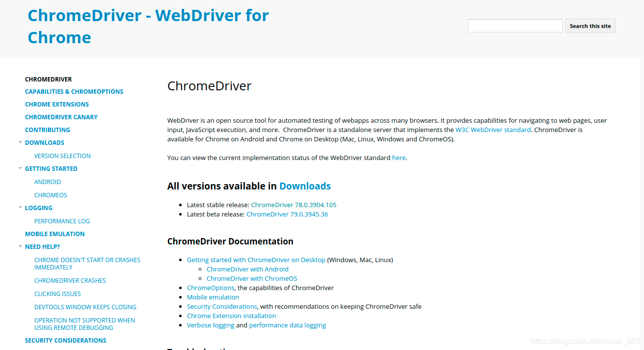The width and height of the screenshot is (644, 350).
Task: Open Operation Not Supported When Using Remote Debugging
Action: pos(84,324)
